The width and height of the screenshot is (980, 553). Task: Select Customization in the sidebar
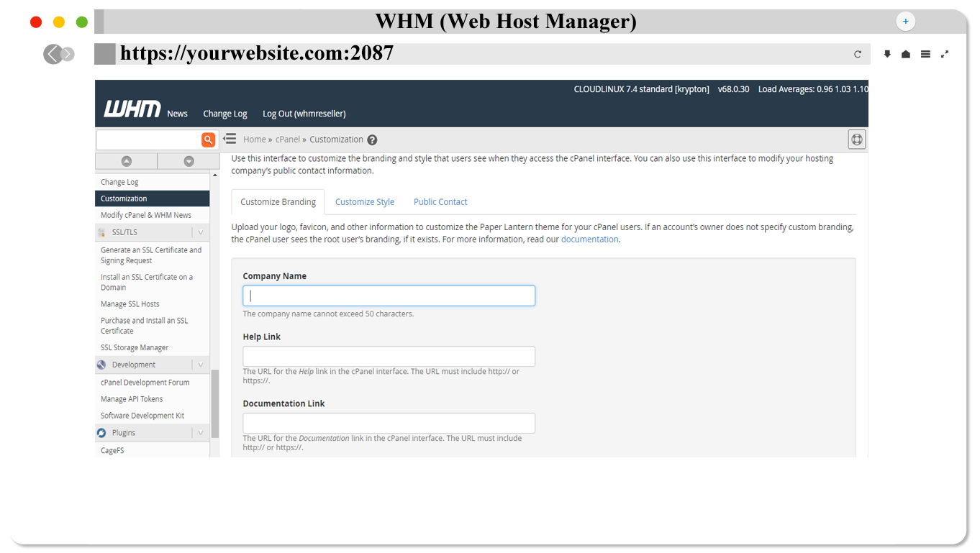coord(153,198)
